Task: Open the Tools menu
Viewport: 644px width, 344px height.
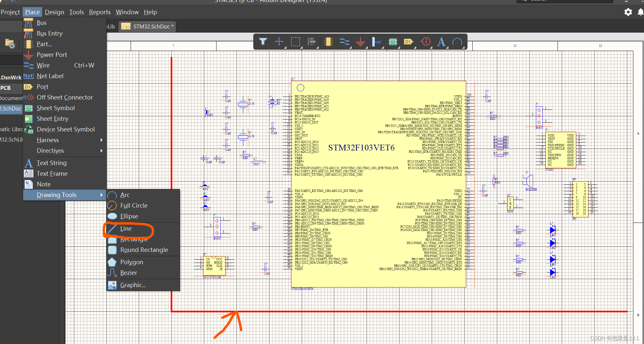Action: click(x=76, y=12)
